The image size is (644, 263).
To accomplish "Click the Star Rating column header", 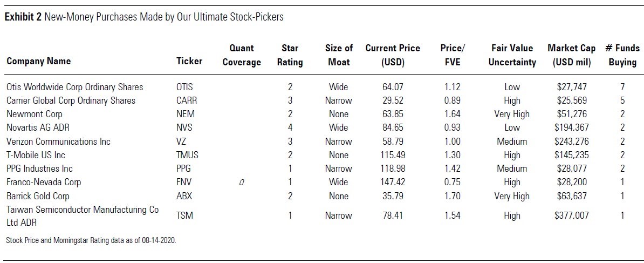I will point(290,55).
